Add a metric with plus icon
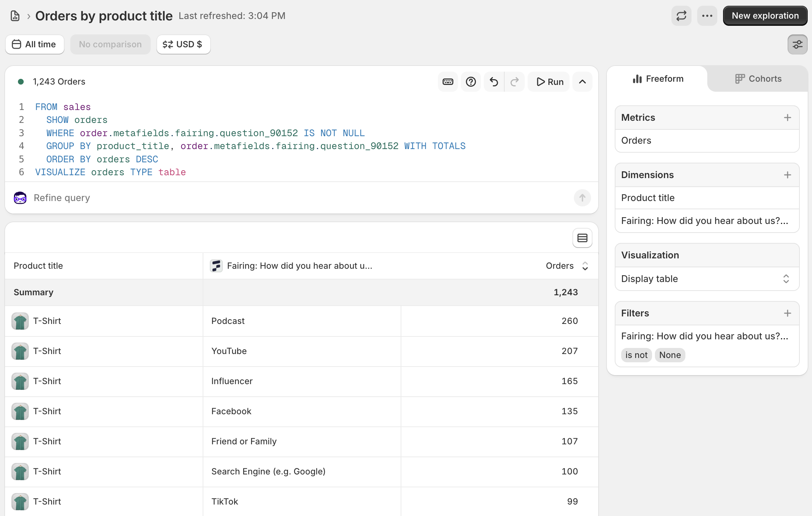812x516 pixels. (787, 118)
